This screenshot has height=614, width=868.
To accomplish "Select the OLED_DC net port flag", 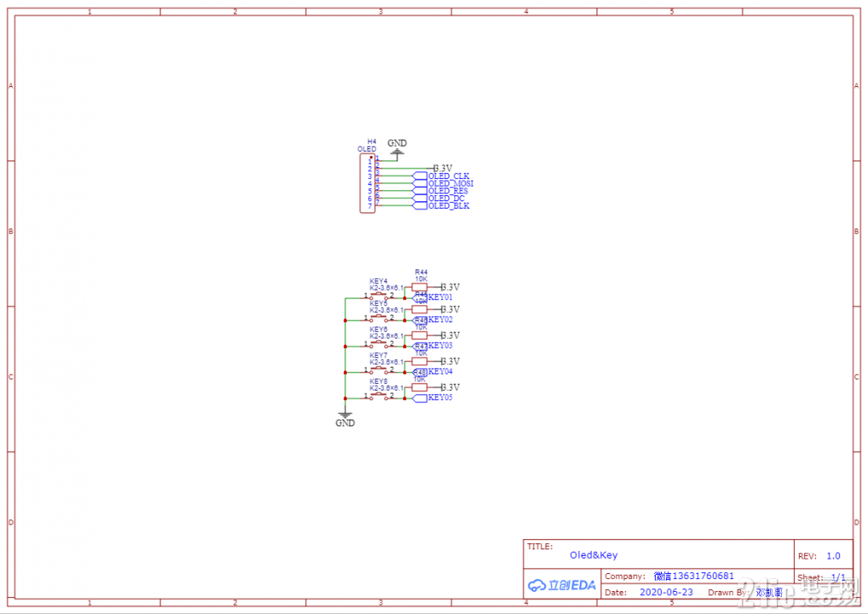I will [x=420, y=198].
